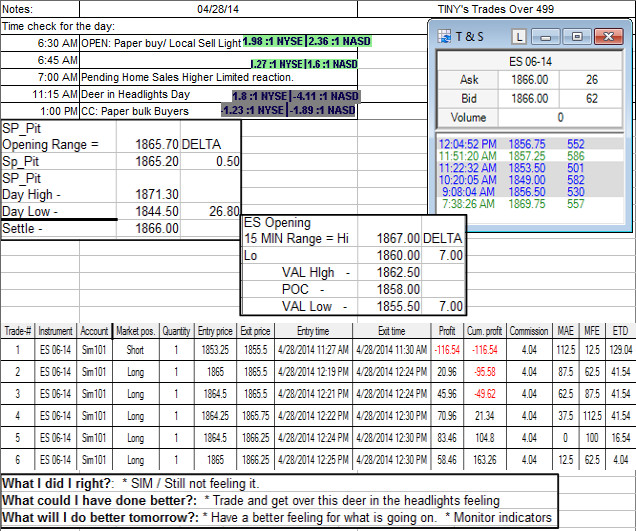Select the 9:08:04 AM time and sales row
This screenshot has width=636, height=531.
(x=530, y=192)
